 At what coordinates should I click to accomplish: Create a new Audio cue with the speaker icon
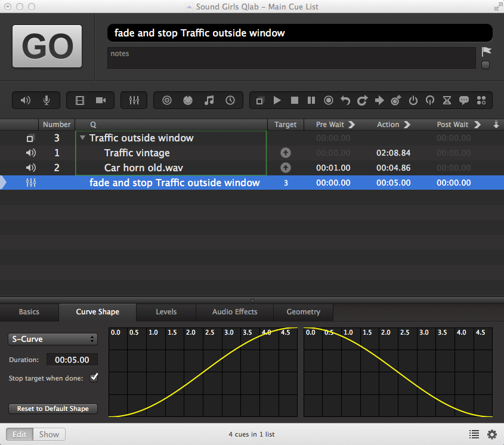tap(27, 100)
